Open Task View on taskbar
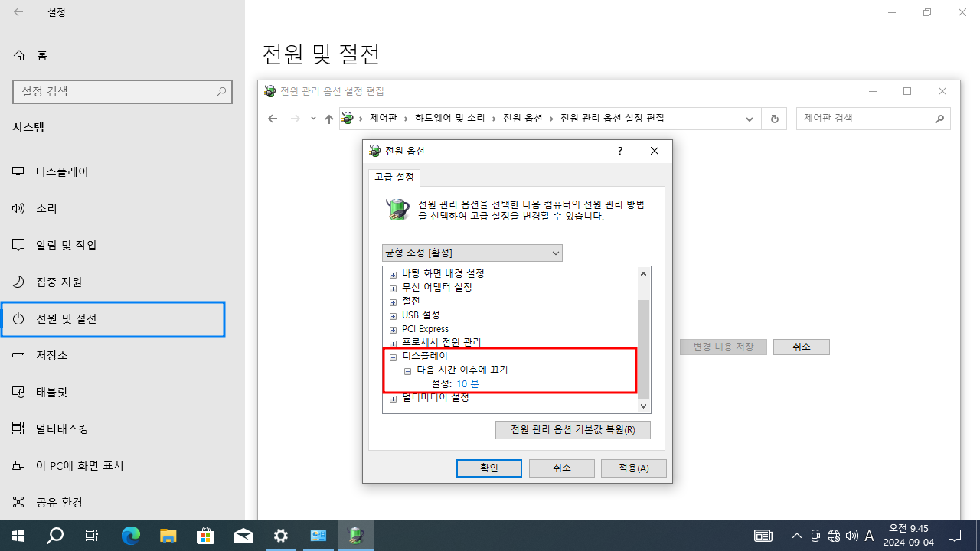This screenshot has height=551, width=980. point(92,536)
